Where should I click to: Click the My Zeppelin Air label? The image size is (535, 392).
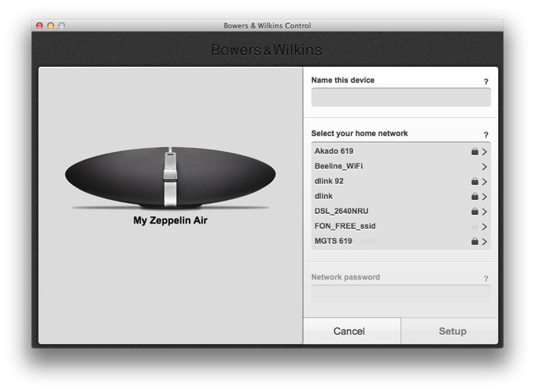(170, 220)
